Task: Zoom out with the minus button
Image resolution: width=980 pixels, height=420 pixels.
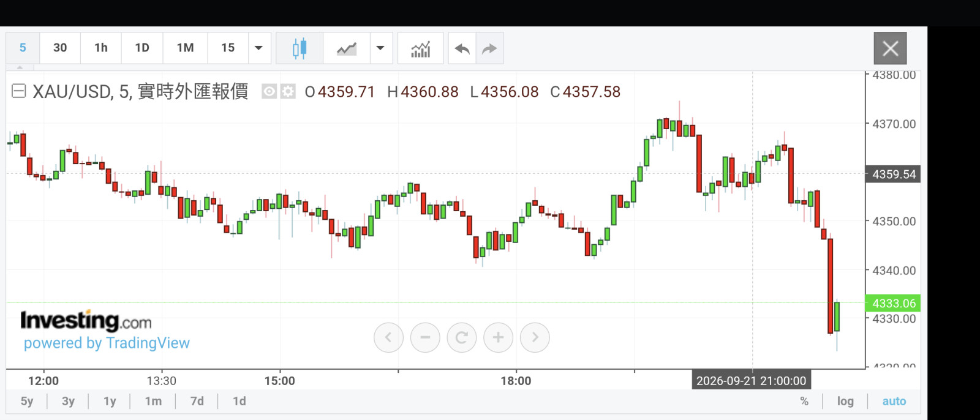Action: (425, 337)
